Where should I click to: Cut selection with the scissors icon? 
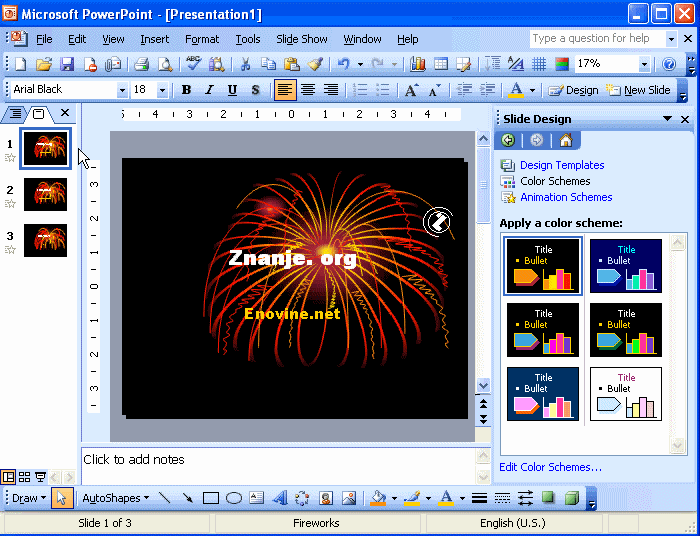point(245,64)
